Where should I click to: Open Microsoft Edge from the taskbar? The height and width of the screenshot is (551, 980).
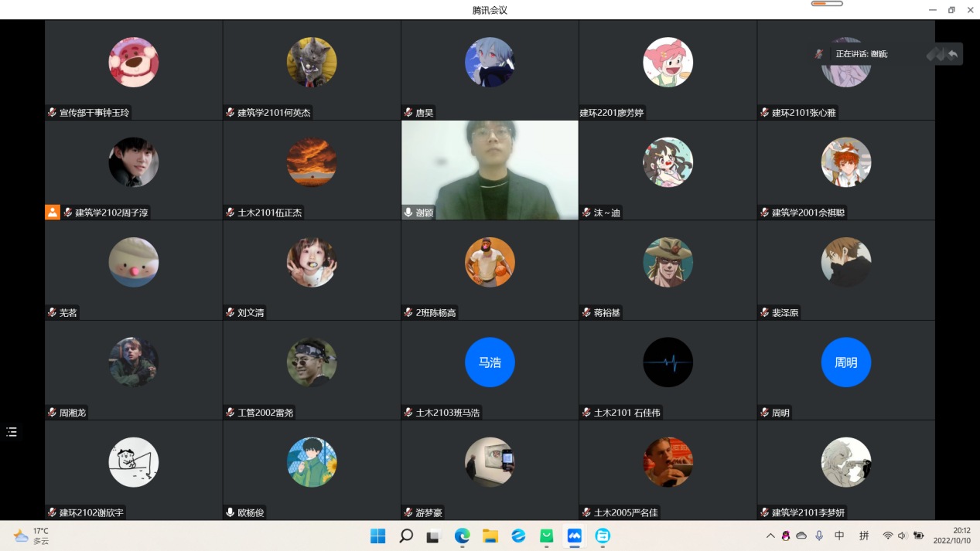click(462, 536)
